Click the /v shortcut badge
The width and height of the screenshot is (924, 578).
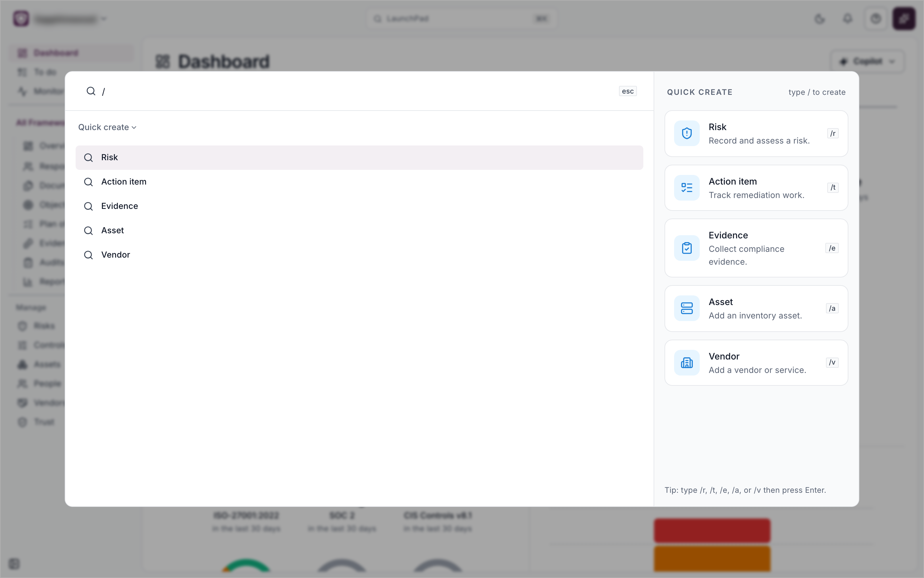click(832, 362)
